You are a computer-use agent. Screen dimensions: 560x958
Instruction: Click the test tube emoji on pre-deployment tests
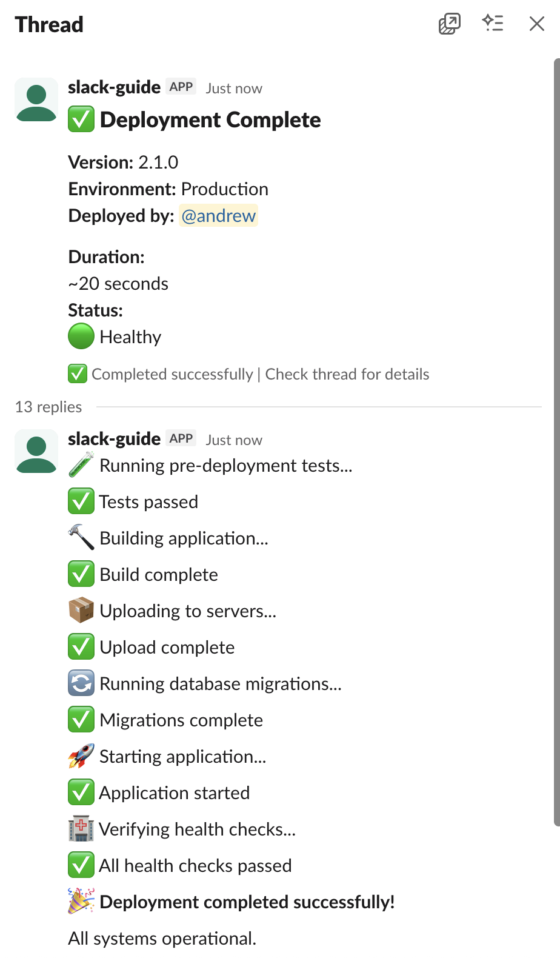81,464
